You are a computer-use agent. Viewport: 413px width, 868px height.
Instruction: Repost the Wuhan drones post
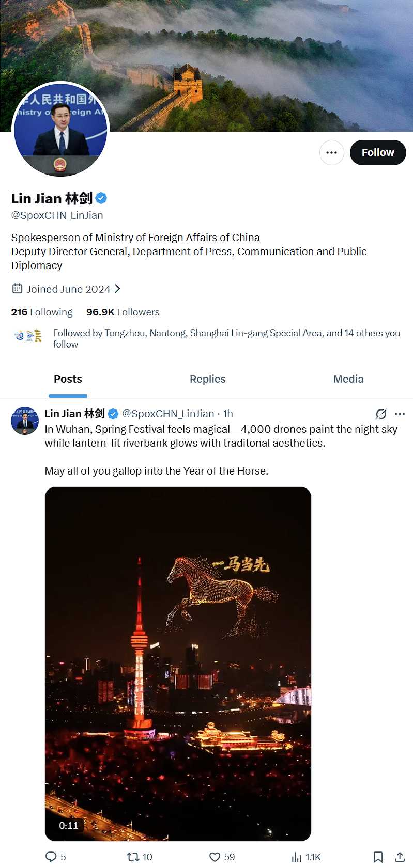coord(133,857)
